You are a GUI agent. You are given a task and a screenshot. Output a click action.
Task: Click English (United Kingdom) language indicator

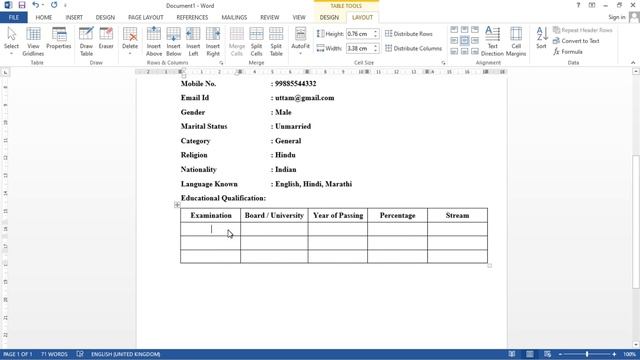[x=126, y=354]
